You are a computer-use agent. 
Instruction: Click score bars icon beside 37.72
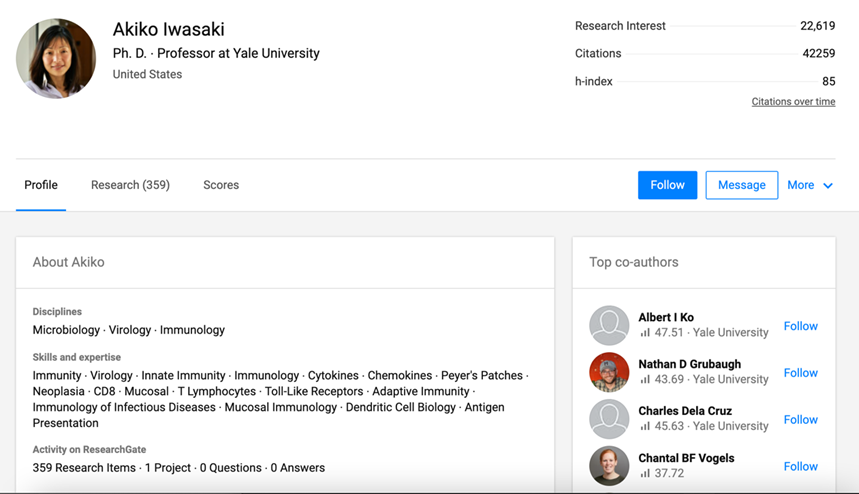point(645,474)
